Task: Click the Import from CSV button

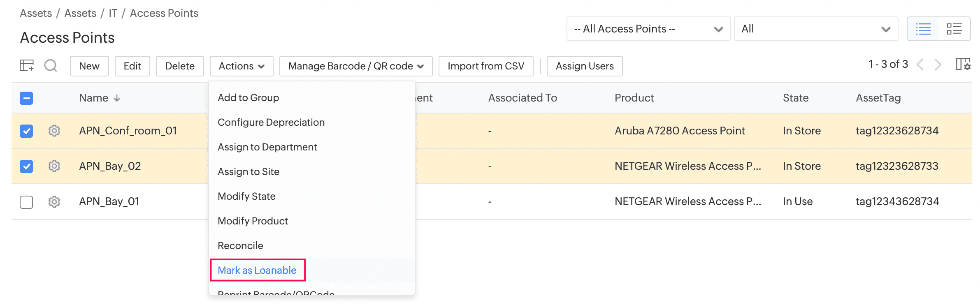Action: pyautogui.click(x=485, y=66)
